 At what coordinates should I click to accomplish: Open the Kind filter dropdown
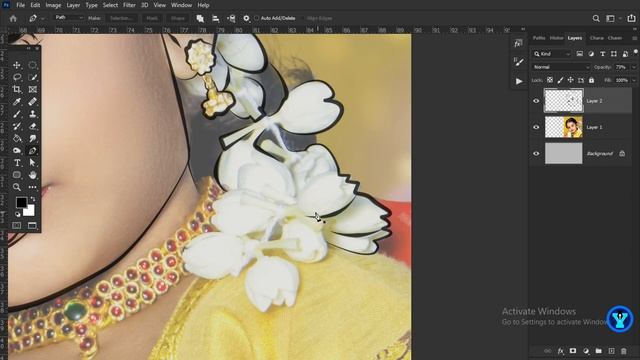point(551,54)
